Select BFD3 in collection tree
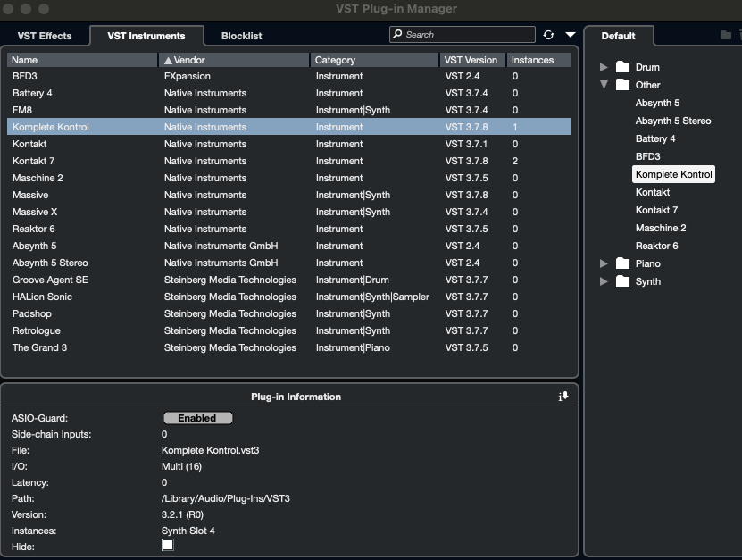 click(647, 156)
